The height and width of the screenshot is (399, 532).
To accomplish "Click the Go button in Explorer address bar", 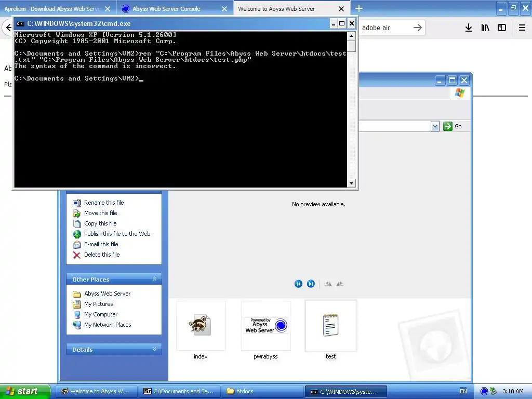I will coord(453,126).
